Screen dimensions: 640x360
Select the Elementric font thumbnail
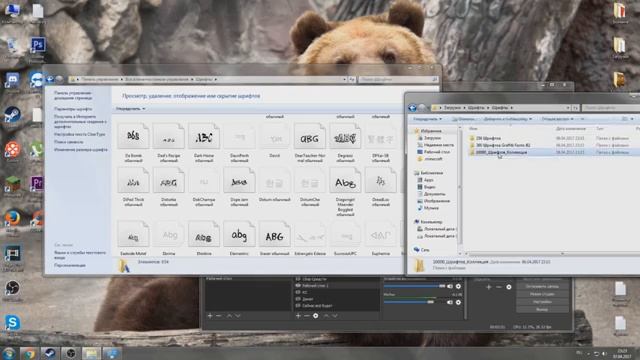tap(239, 234)
